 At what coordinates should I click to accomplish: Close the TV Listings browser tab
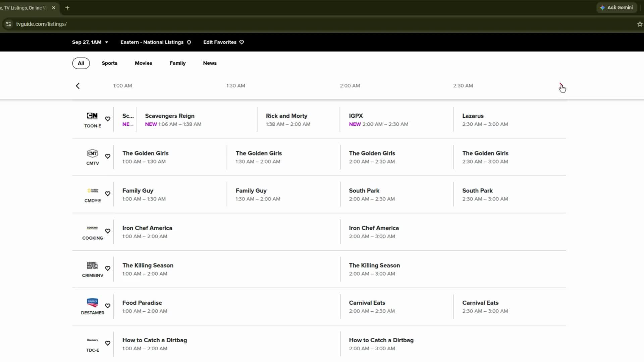point(53,7)
